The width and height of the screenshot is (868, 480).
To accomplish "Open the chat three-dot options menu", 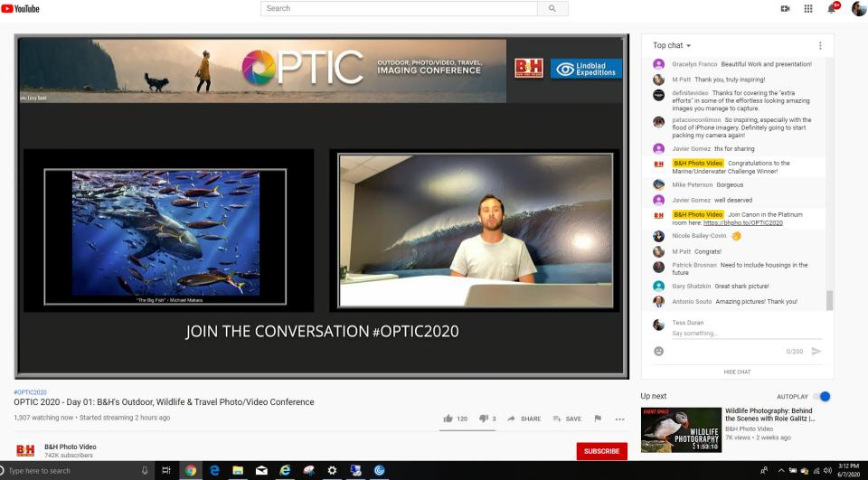I will click(820, 45).
